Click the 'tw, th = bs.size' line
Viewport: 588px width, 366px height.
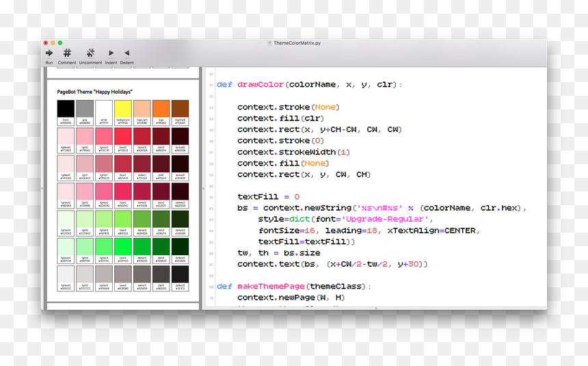tap(279, 253)
